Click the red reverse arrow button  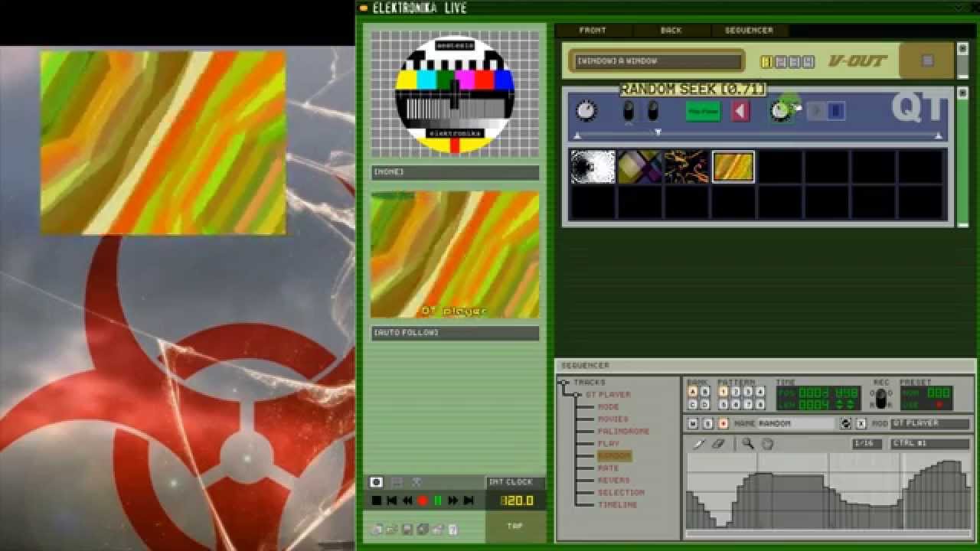[740, 112]
